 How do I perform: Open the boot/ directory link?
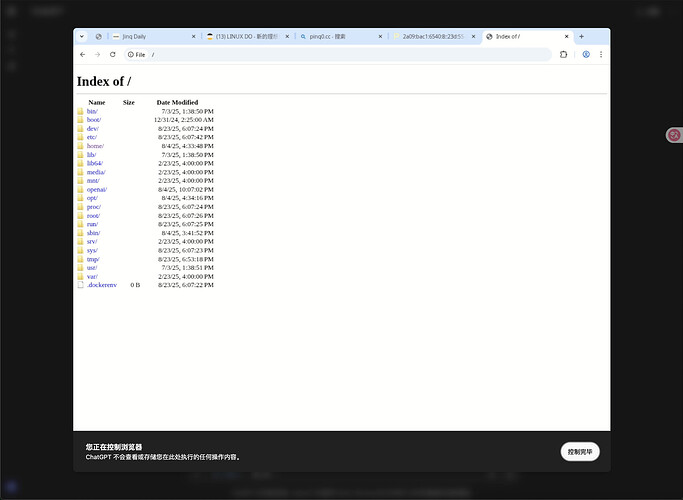point(94,120)
